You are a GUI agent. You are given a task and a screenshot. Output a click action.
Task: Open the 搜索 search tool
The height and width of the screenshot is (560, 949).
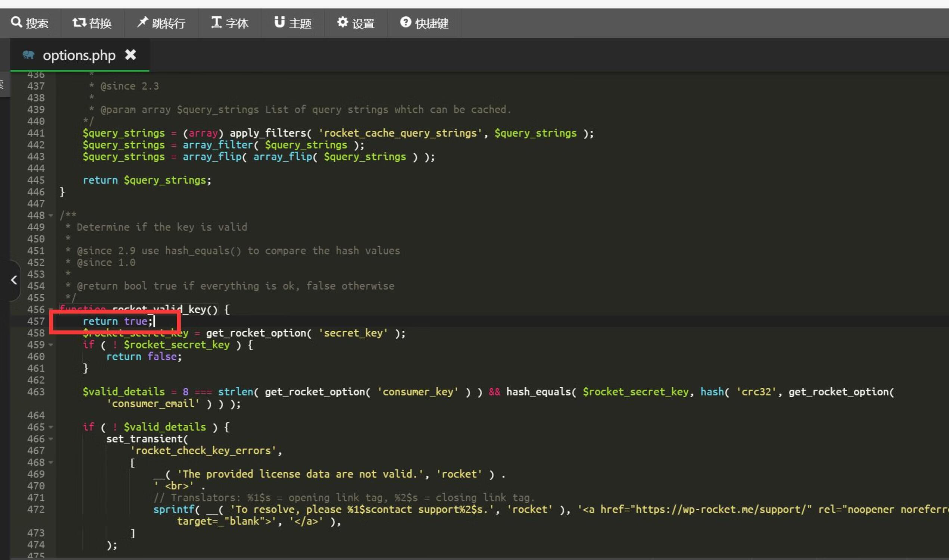point(30,23)
